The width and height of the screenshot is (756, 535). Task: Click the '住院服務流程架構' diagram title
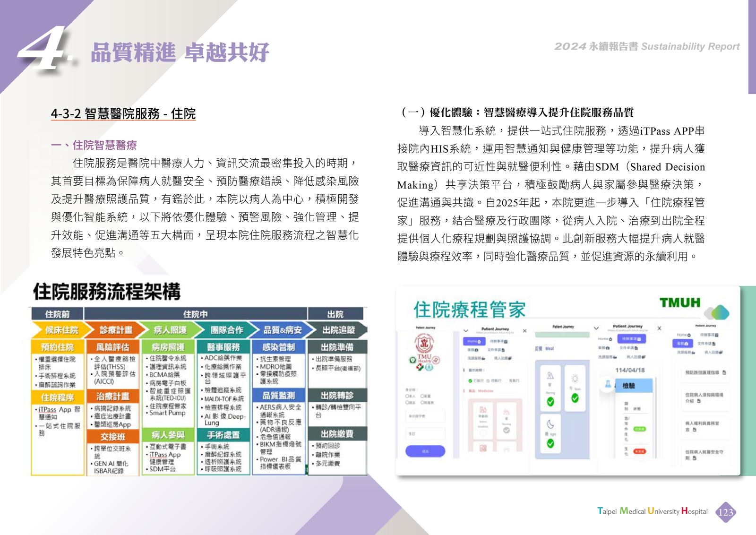pyautogui.click(x=107, y=292)
